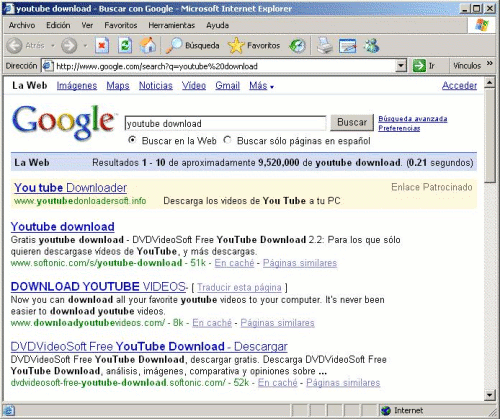Expand the address bar dropdown arrow
Viewport: 500px width, 419px height.
401,66
